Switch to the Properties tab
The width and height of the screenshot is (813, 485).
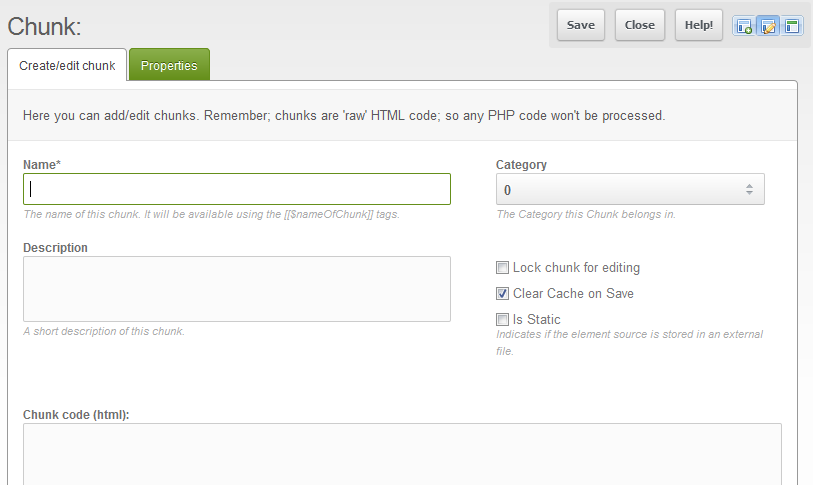(x=169, y=66)
